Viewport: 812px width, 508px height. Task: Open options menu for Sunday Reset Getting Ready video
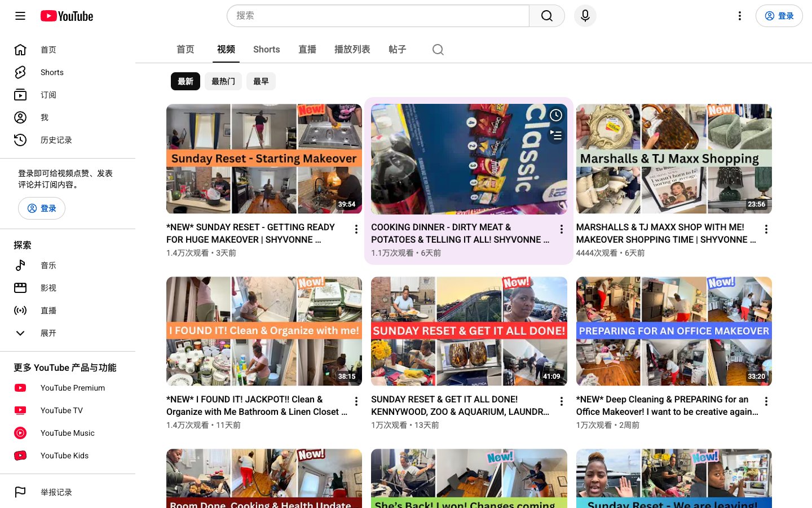click(x=356, y=229)
